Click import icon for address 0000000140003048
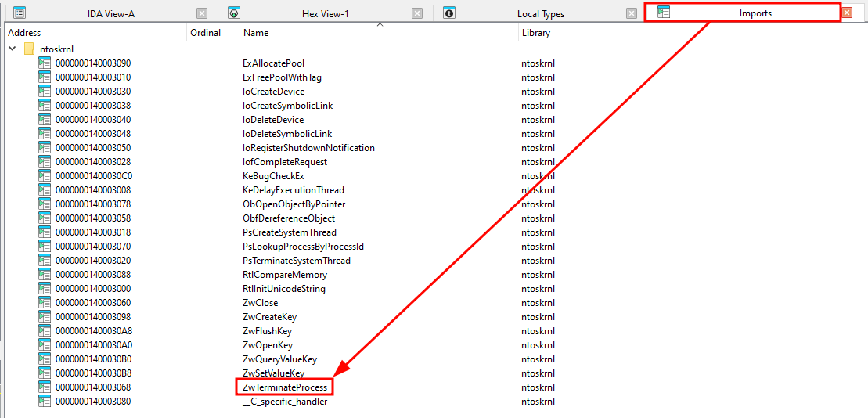This screenshot has height=418, width=868. coord(45,133)
